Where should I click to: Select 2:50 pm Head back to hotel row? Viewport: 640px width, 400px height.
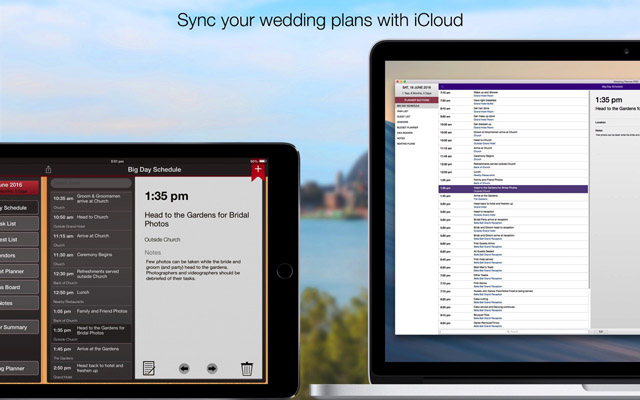91,371
